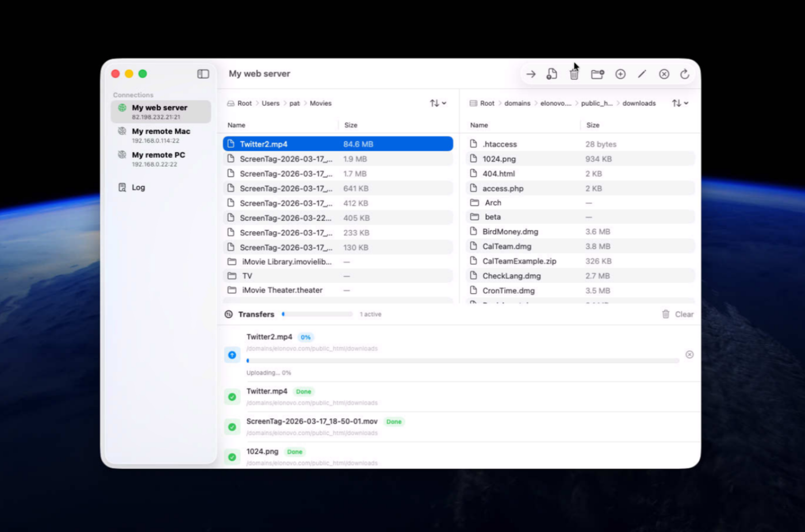Open sort options dropdown in the Movies pane
Image resolution: width=805 pixels, height=532 pixels.
click(438, 104)
